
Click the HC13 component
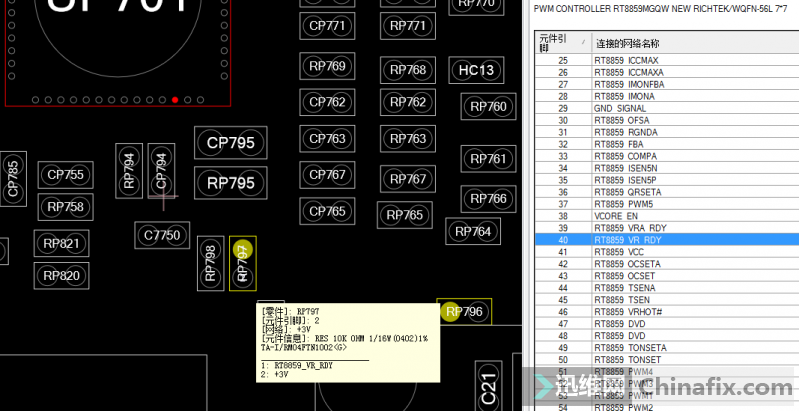tap(475, 71)
